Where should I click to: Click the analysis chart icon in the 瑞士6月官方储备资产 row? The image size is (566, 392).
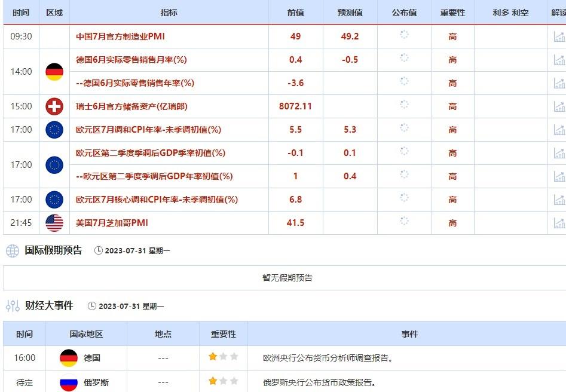(x=559, y=106)
